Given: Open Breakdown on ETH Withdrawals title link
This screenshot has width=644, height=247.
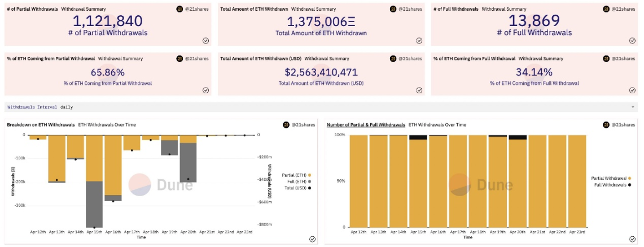Looking at the screenshot, I should point(41,124).
